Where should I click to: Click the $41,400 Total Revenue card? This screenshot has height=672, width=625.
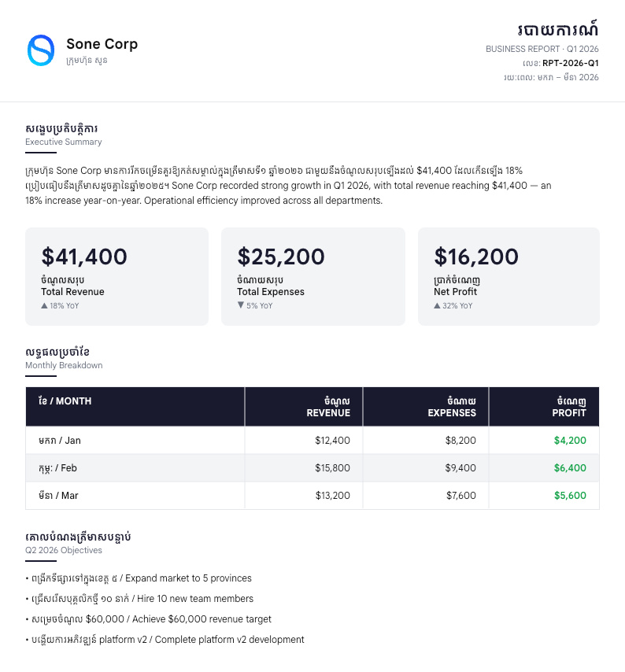116,276
